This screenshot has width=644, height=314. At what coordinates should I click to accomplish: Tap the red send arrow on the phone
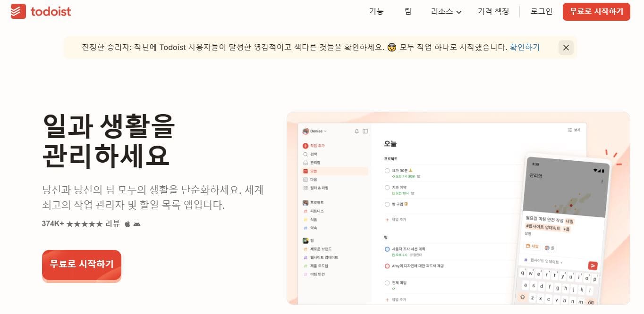(593, 265)
